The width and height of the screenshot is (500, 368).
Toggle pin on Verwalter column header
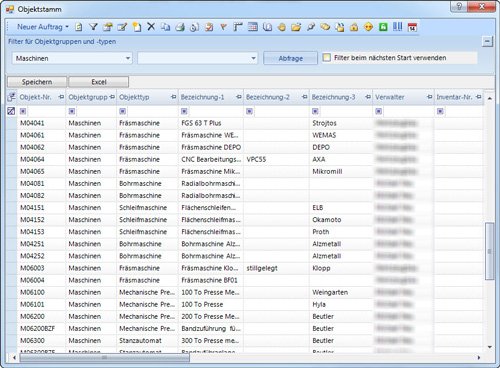tap(429, 97)
